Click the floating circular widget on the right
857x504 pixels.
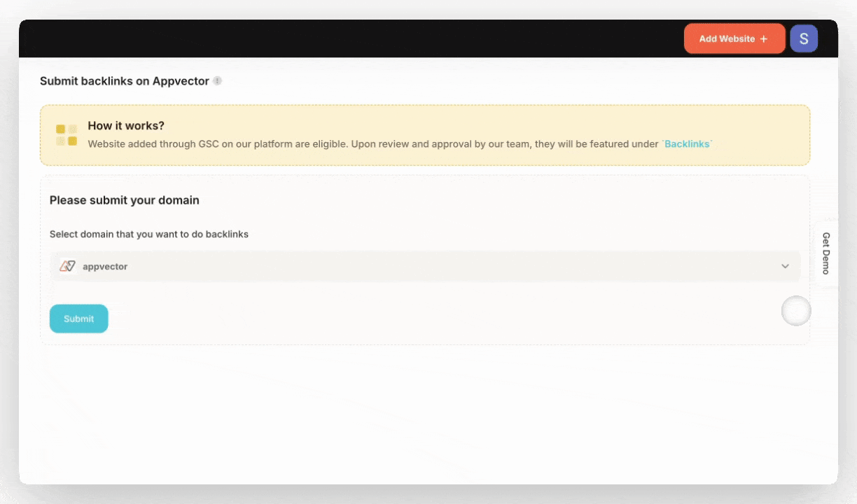pos(796,310)
